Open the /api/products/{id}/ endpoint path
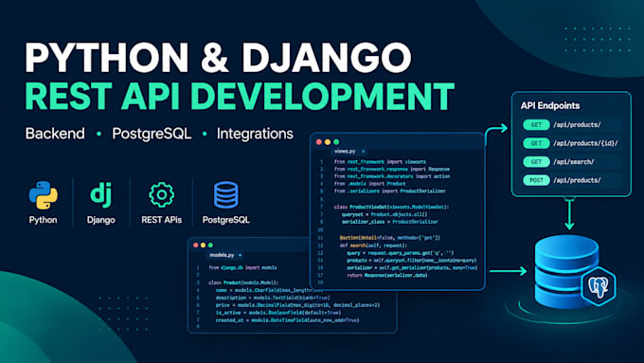 [x=585, y=143]
